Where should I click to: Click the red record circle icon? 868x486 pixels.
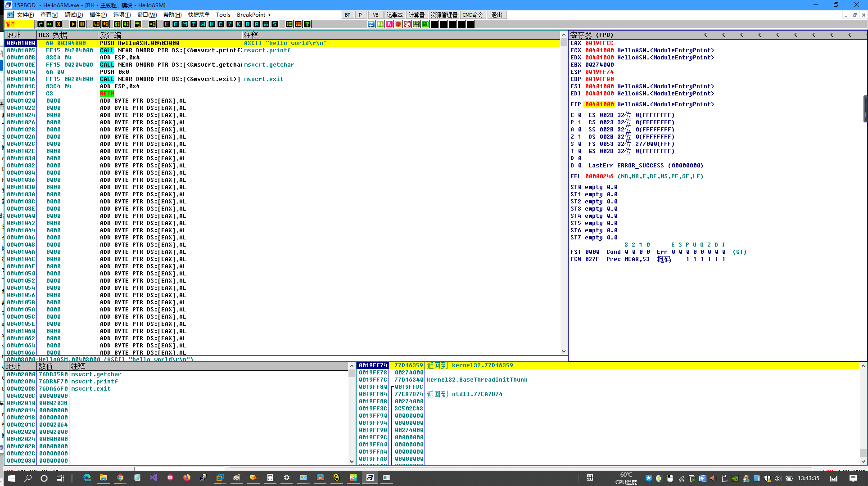[x=398, y=24]
